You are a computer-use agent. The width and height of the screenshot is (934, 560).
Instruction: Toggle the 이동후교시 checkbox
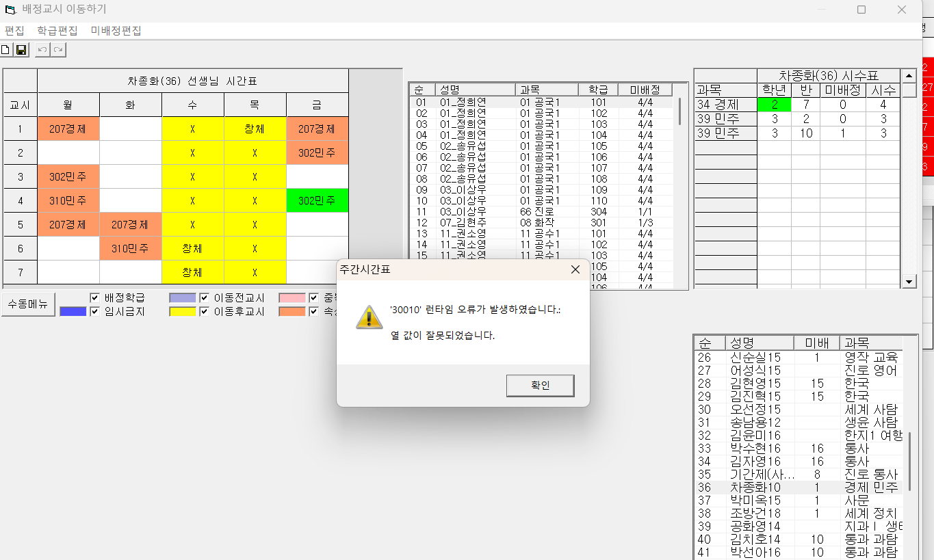coord(204,312)
